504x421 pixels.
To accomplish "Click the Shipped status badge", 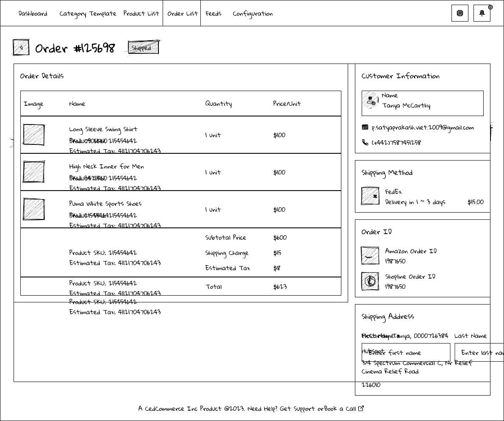I will coord(143,47).
